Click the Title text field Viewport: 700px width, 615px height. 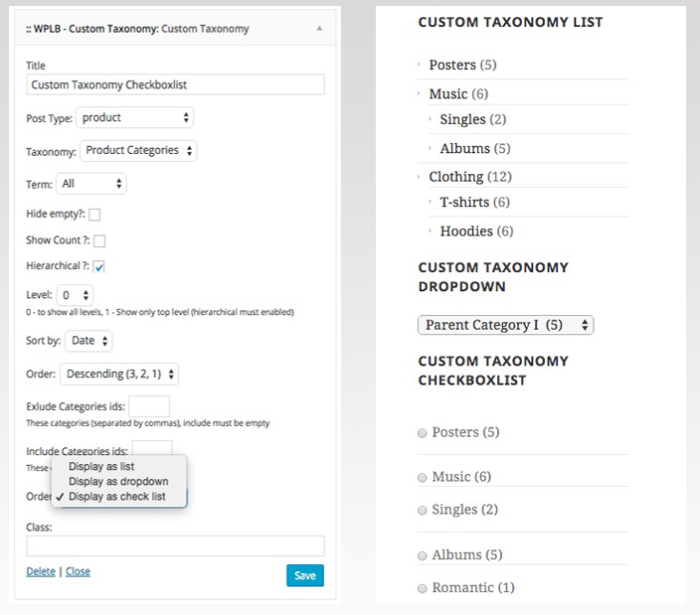coord(175,85)
